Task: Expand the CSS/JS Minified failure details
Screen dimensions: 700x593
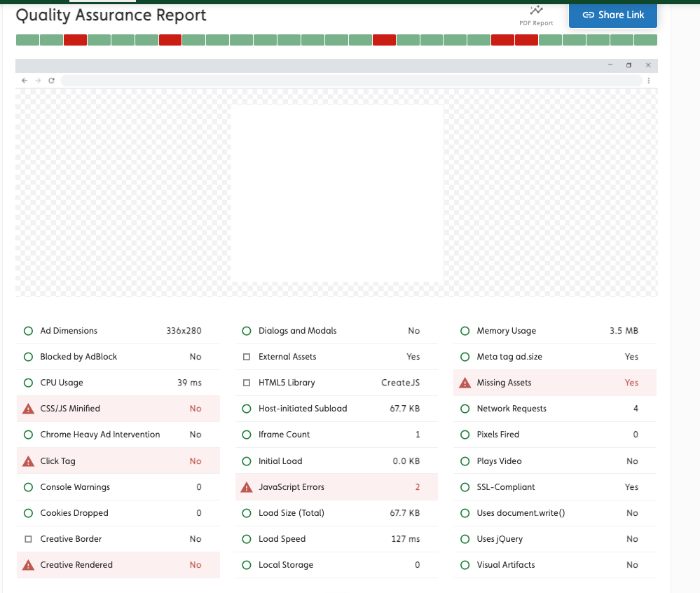Action: coord(118,409)
